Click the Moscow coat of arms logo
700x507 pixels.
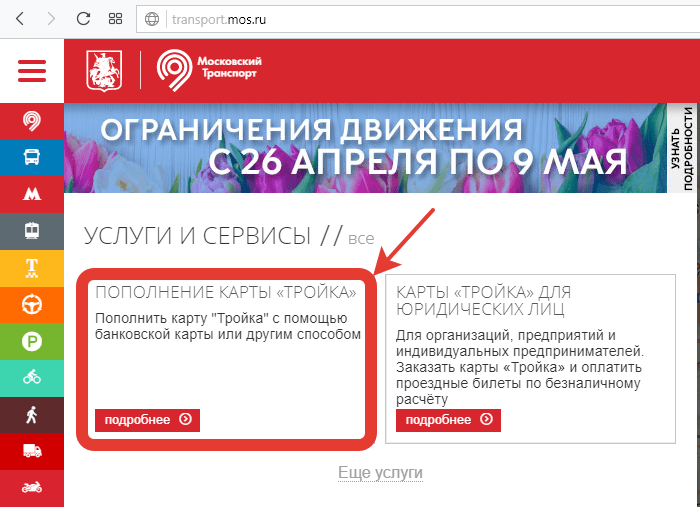[104, 71]
